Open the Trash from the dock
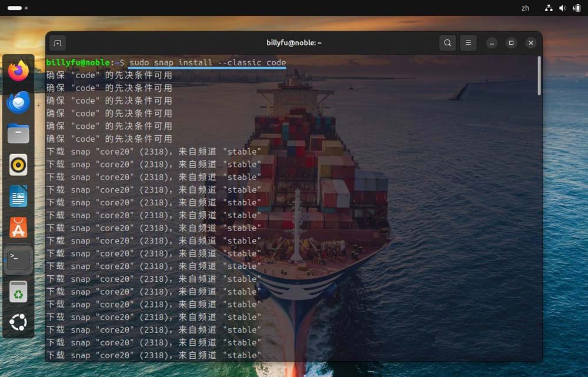Image resolution: width=588 pixels, height=377 pixels. 18,292
